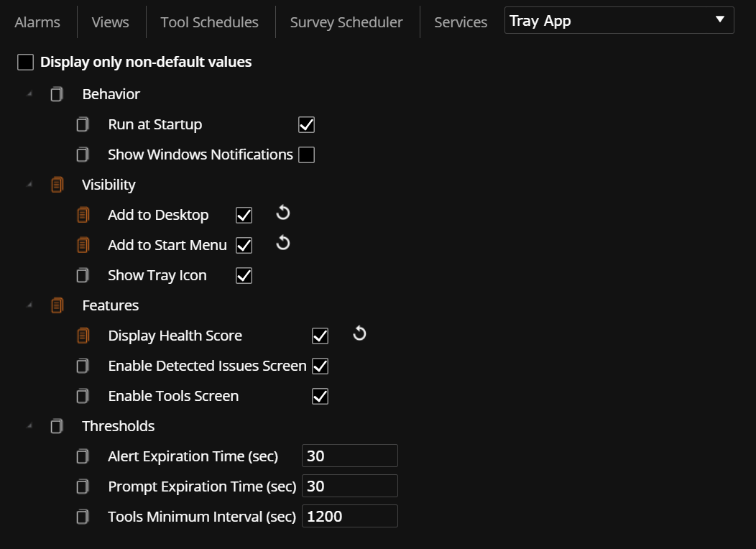Image resolution: width=756 pixels, height=549 pixels.
Task: Click the orange page icon next to Visibility
Action: click(x=57, y=184)
